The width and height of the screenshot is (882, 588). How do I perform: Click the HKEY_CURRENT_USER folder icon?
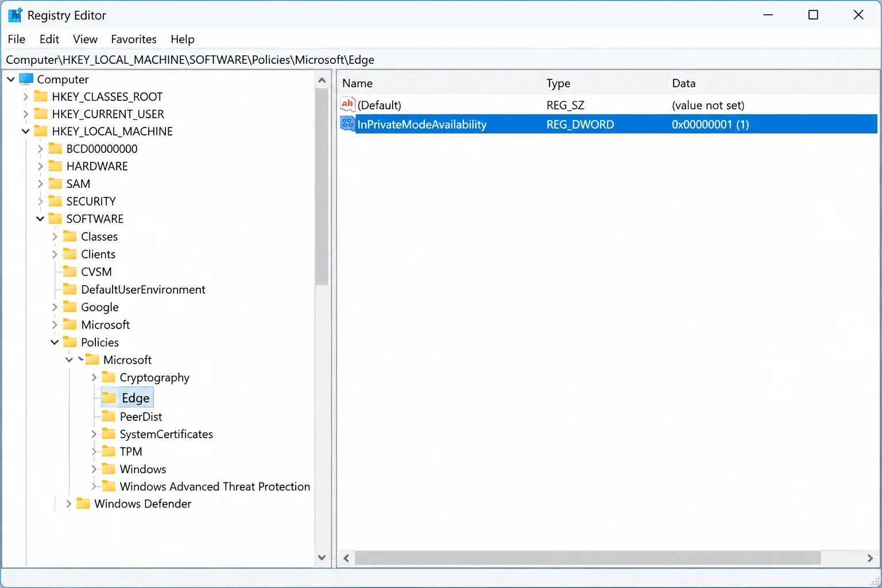pyautogui.click(x=41, y=114)
